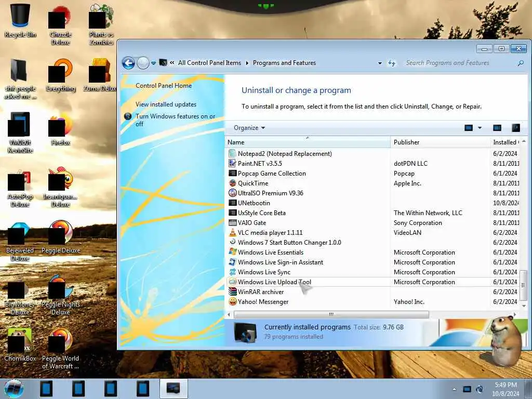The width and height of the screenshot is (532, 399).
Task: Open help icon in toolbar
Action: [516, 128]
